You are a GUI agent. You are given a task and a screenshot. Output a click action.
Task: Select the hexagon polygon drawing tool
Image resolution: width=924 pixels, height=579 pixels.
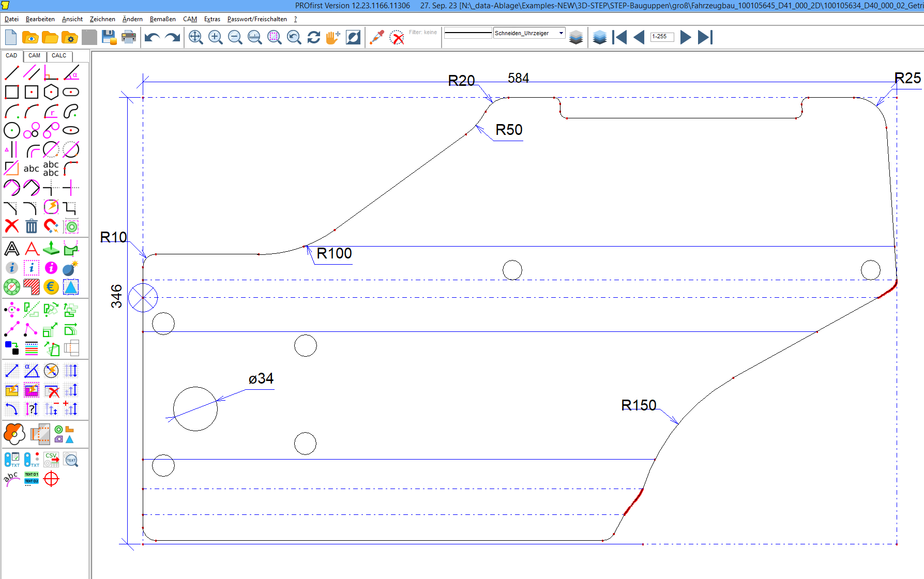click(51, 92)
